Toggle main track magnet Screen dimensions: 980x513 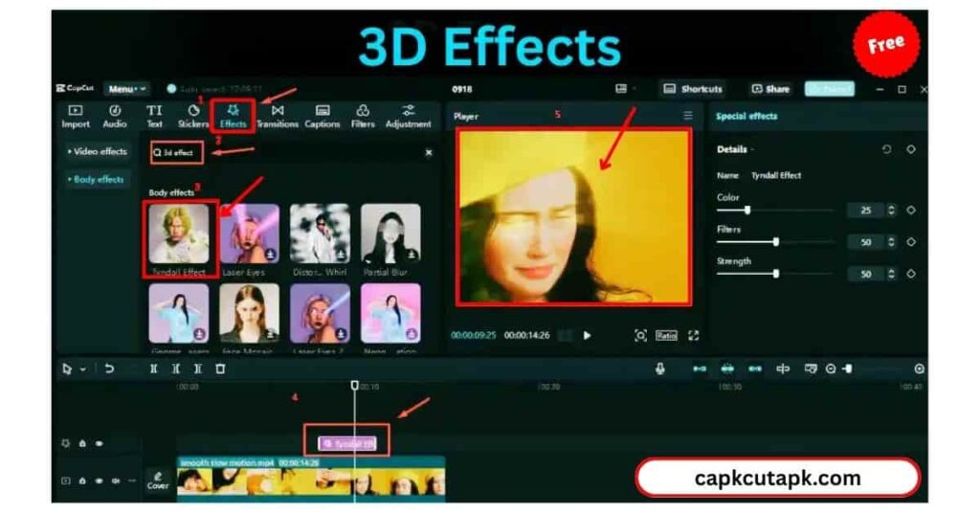[x=700, y=369]
